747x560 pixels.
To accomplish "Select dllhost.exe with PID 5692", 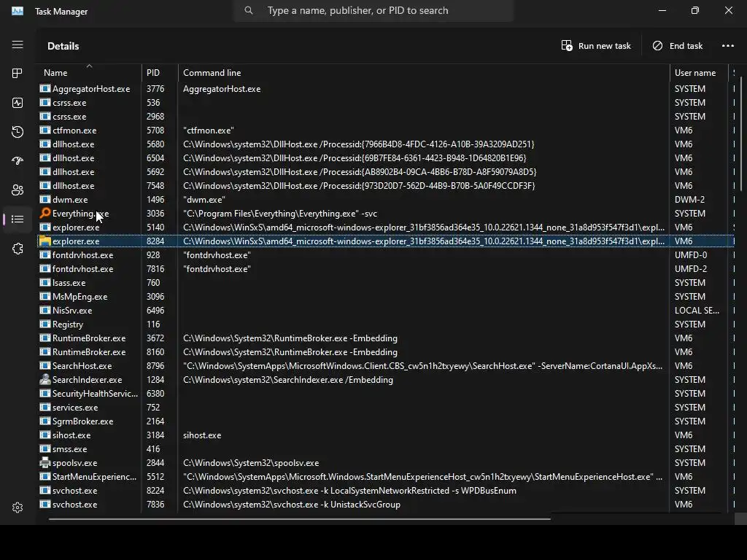I will (386, 172).
